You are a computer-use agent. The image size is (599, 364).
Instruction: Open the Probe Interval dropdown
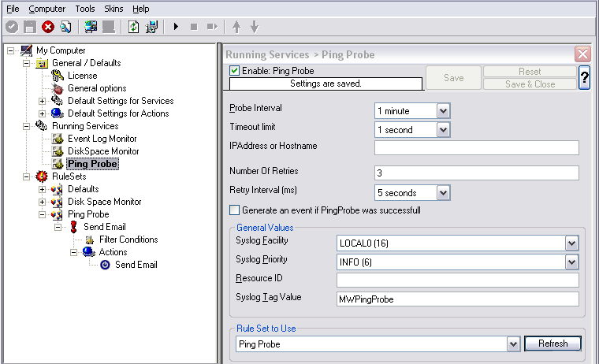point(443,111)
